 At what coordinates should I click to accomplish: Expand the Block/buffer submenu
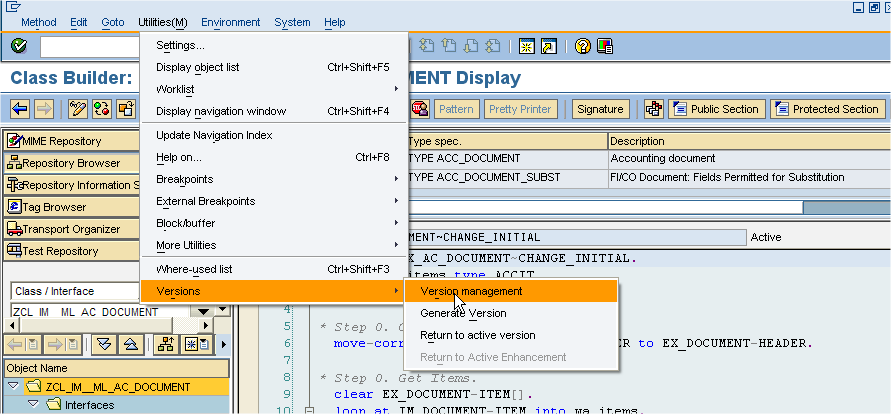[396, 223]
